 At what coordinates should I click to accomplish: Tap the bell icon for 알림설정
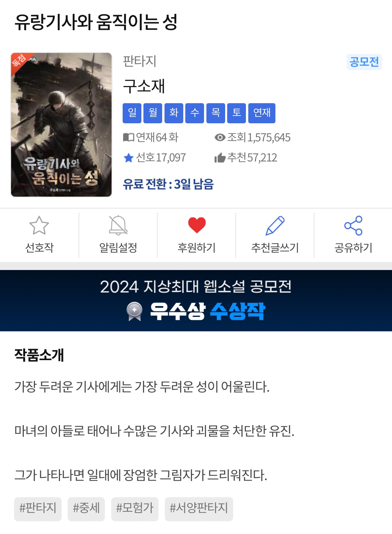tap(118, 225)
